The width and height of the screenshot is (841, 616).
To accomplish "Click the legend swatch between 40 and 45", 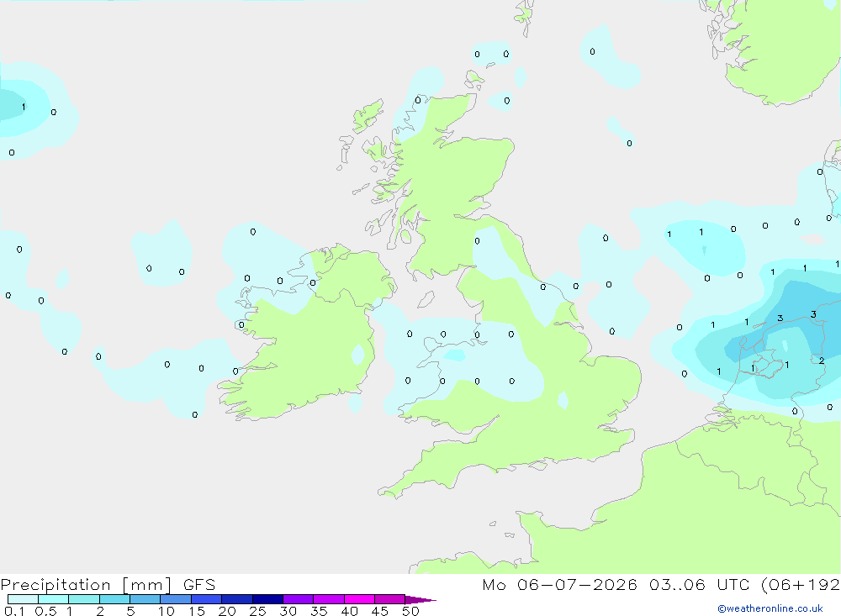I will tap(359, 599).
